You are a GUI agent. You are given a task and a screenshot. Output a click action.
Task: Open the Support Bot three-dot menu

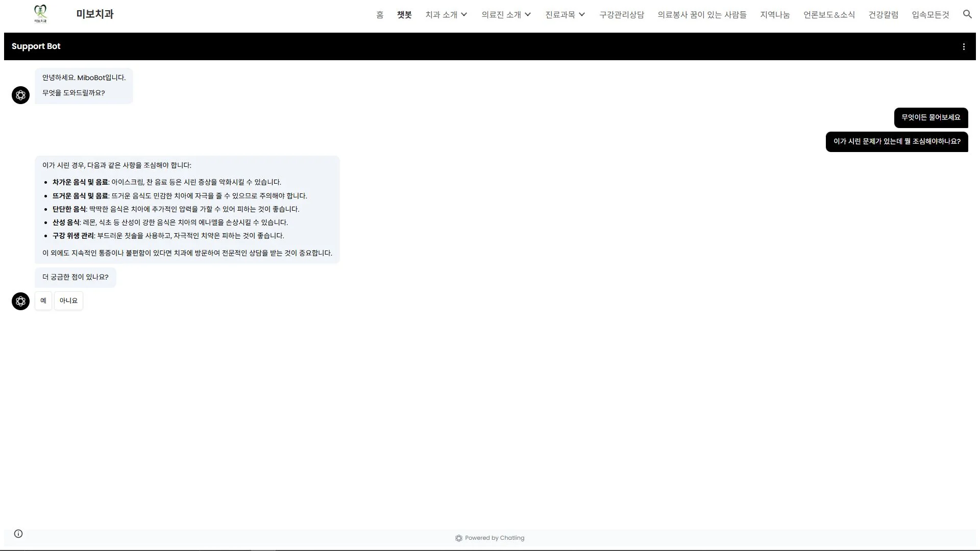(964, 46)
